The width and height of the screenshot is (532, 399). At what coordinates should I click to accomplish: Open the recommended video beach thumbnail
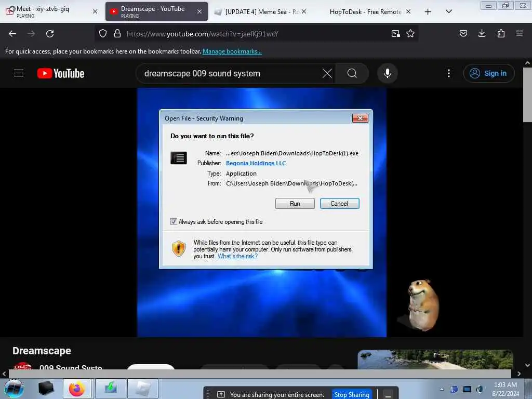pyautogui.click(x=435, y=360)
